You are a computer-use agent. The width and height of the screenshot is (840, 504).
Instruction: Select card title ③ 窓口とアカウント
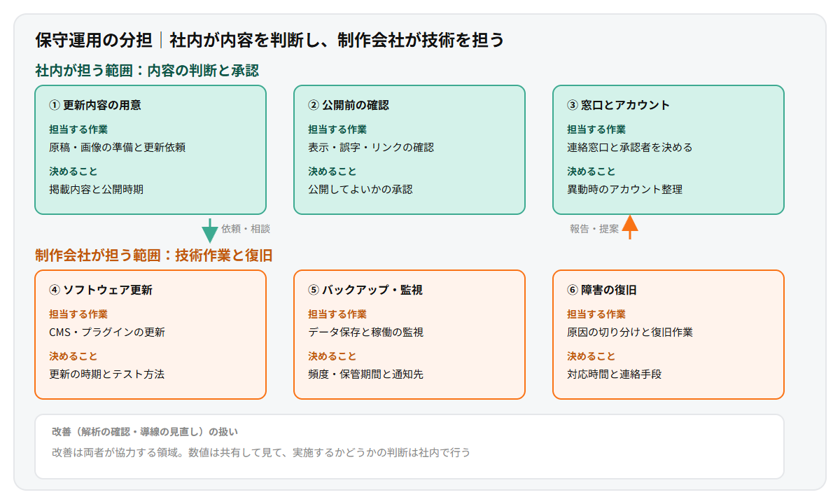[x=619, y=105]
